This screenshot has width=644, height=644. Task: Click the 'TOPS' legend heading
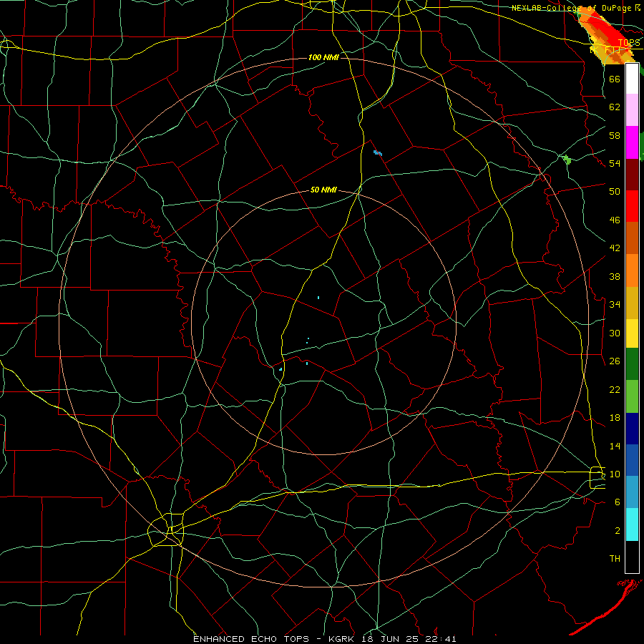(x=629, y=42)
